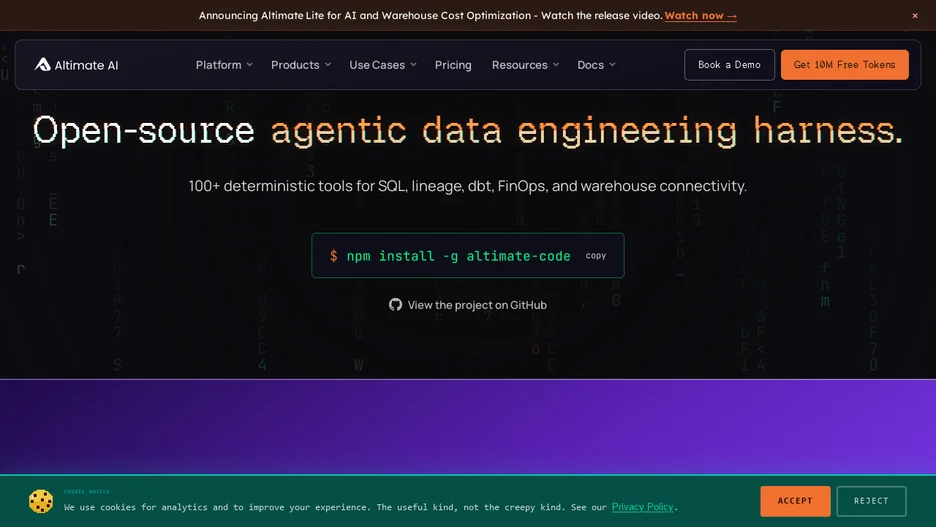This screenshot has height=527, width=936.
Task: Go to the Pricing page
Action: (x=453, y=64)
